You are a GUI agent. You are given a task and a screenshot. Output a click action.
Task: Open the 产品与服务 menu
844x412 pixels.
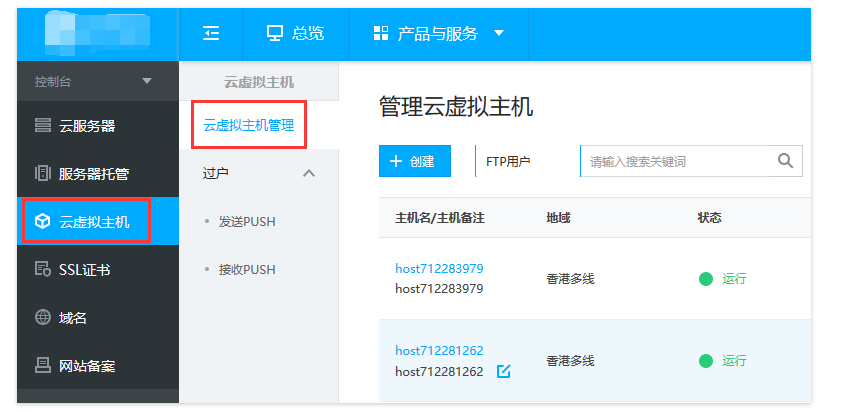[x=439, y=34]
